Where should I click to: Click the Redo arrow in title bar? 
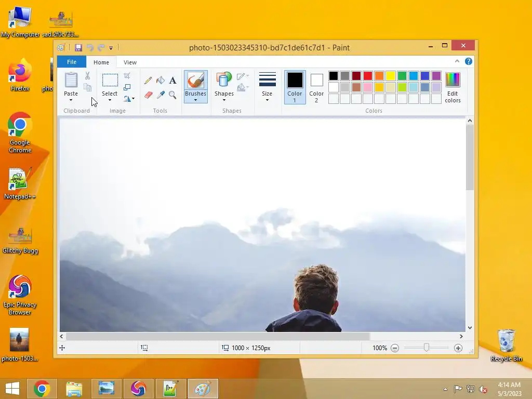point(101,48)
